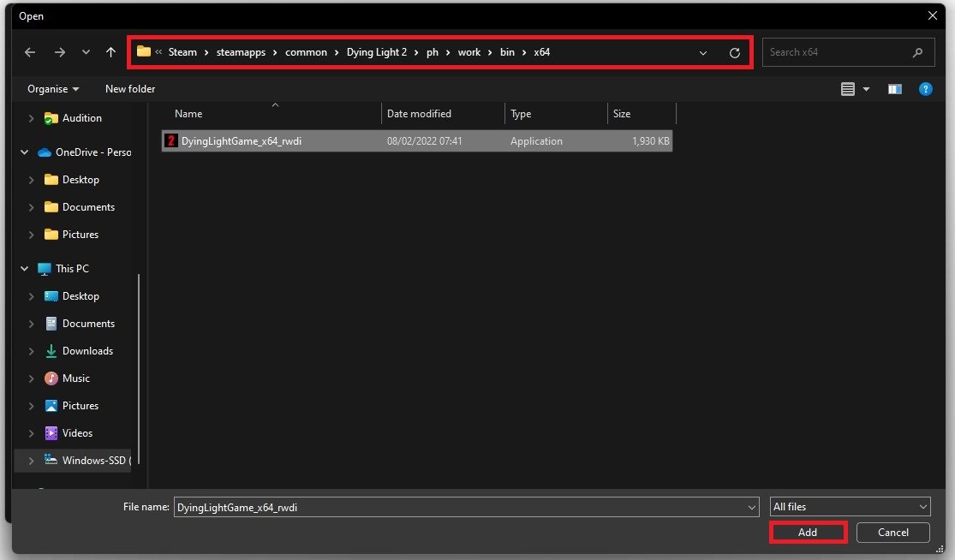Screen dimensions: 955x560
Task: Open the Organise menu
Action: click(53, 89)
